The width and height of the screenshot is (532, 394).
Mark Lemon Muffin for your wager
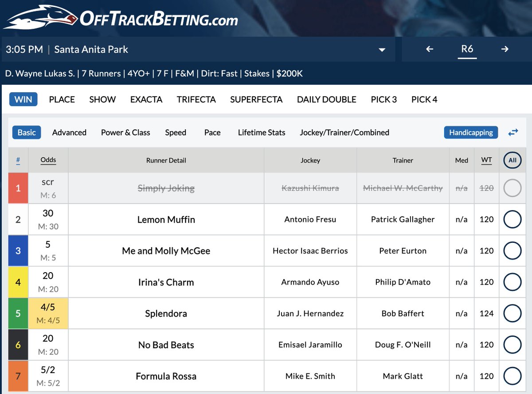click(512, 219)
